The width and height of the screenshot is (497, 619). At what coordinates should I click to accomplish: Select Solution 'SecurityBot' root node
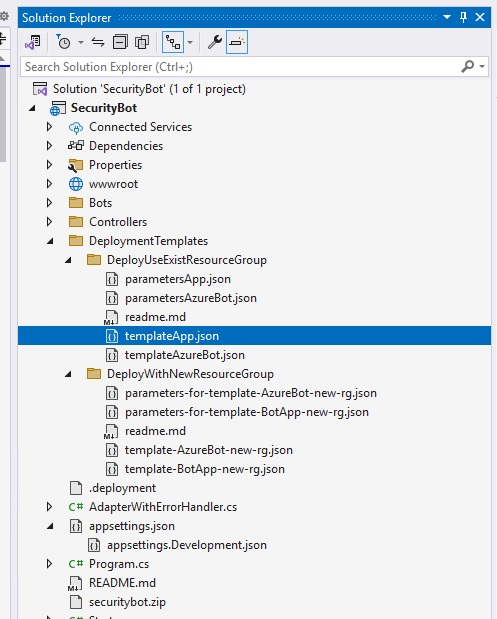[x=149, y=89]
